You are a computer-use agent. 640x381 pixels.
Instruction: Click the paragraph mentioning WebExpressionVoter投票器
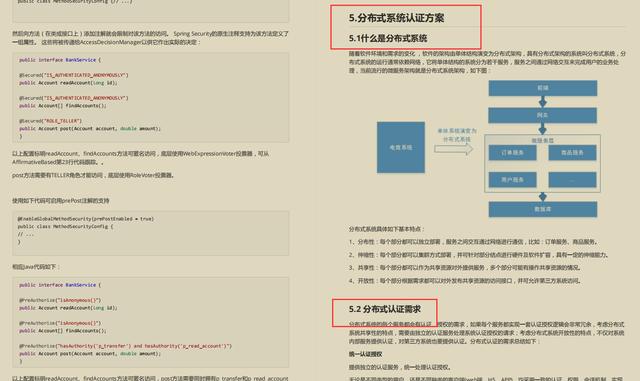pos(140,158)
